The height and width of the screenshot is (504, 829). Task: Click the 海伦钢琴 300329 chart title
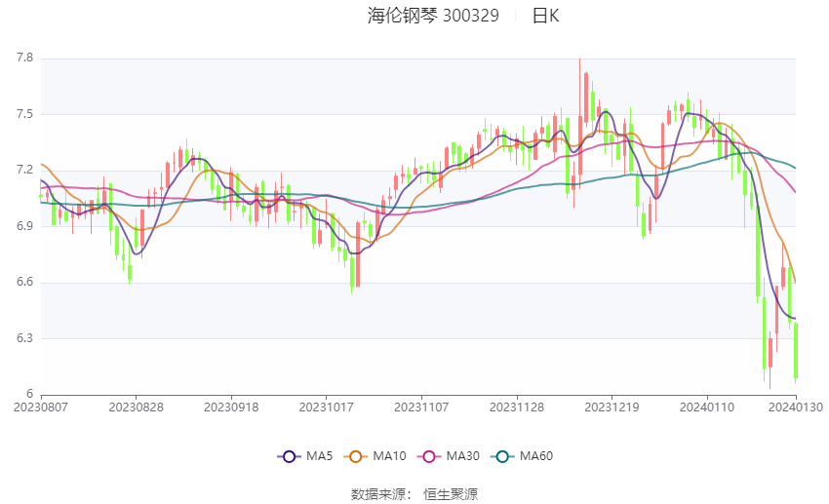coord(433,16)
